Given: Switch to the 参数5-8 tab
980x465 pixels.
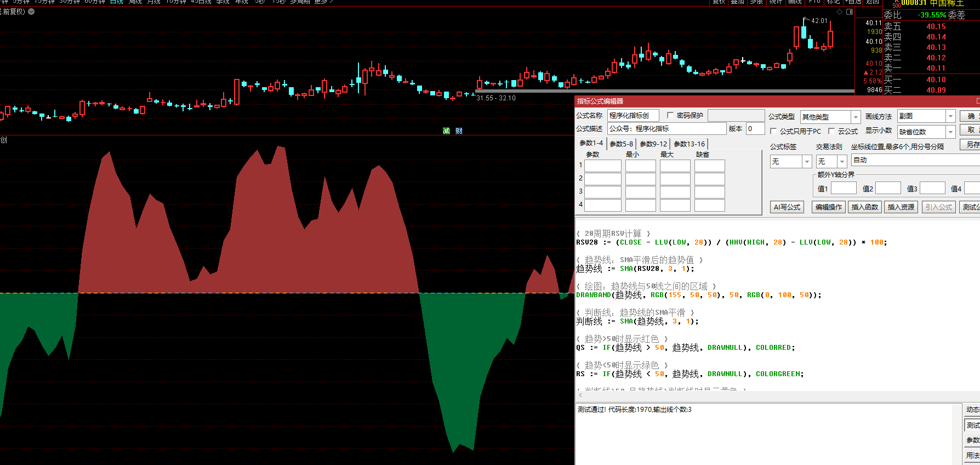Looking at the screenshot, I should (621, 144).
